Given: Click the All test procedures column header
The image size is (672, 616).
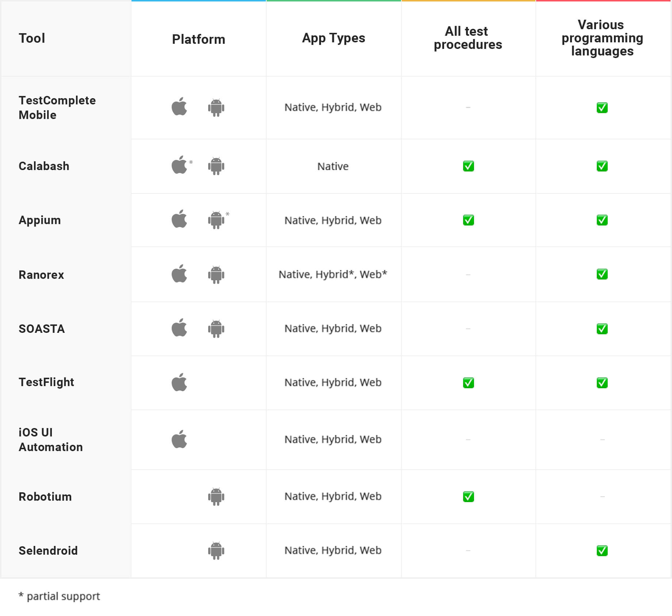Looking at the screenshot, I should (x=468, y=38).
